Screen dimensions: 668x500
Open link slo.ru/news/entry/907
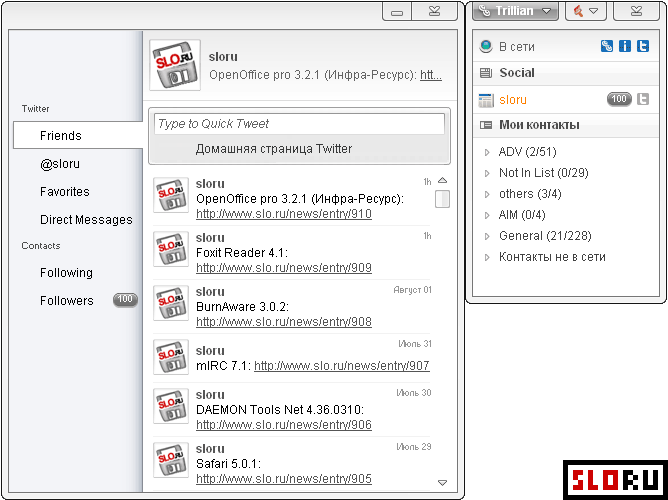[342, 366]
